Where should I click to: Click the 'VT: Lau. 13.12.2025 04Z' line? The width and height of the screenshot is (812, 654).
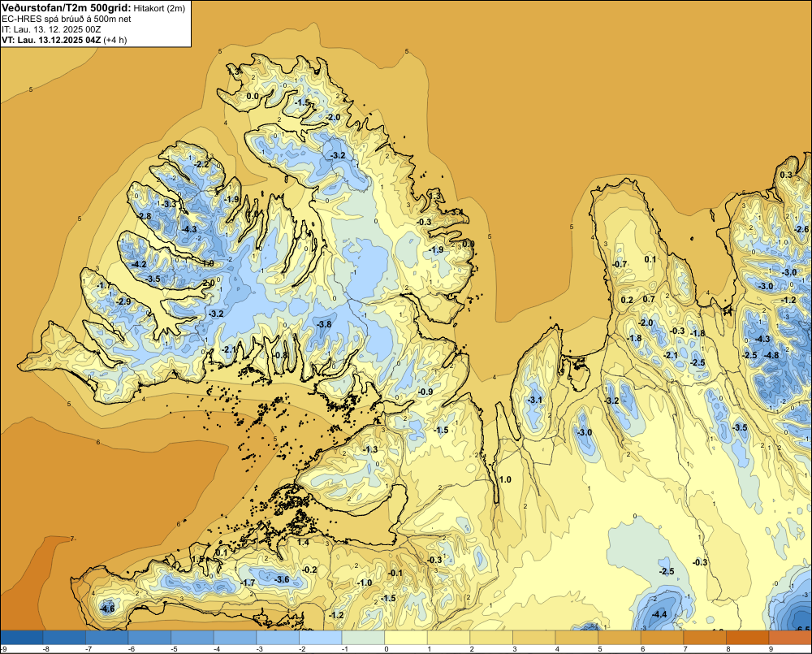(51, 40)
